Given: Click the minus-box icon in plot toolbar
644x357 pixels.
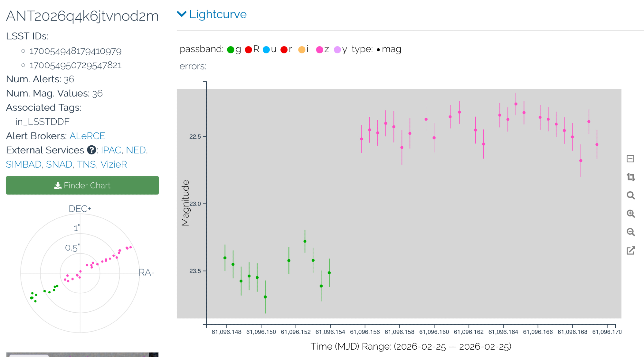Looking at the screenshot, I should (x=630, y=159).
